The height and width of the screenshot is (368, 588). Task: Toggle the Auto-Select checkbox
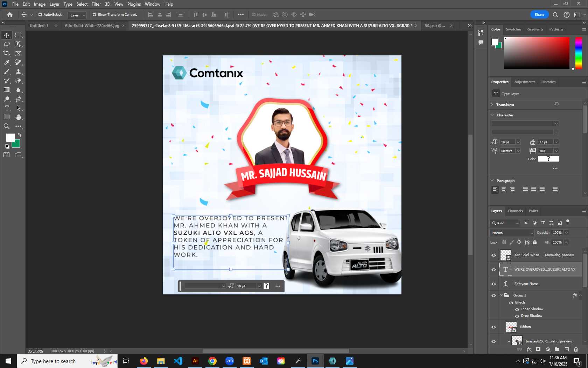(x=40, y=15)
